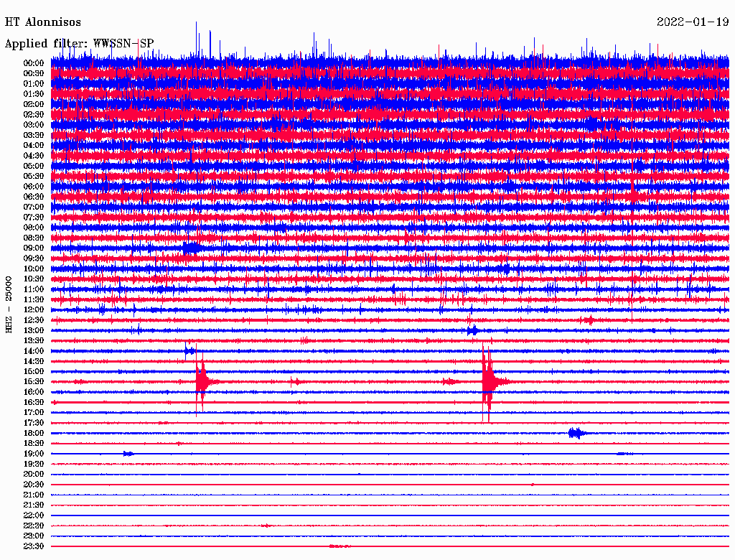Select the 17:30 time label
Image resolution: width=735 pixels, height=560 pixels.
[34, 423]
